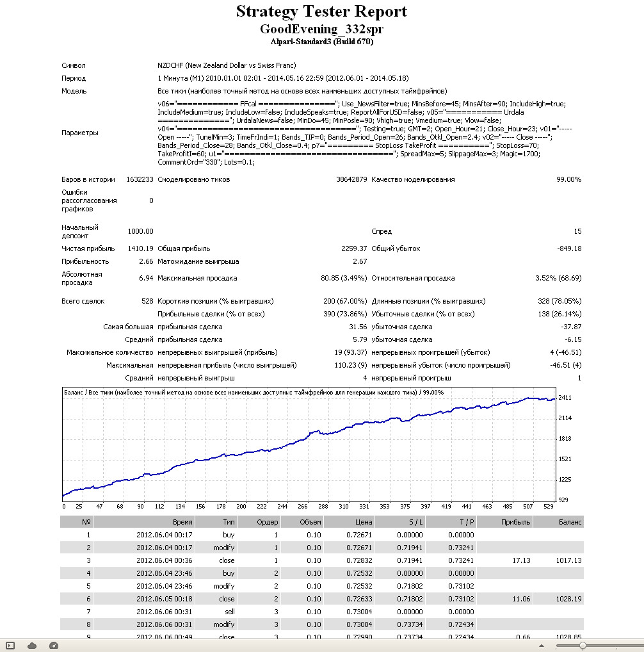Screen dimensions: 644x652
Task: Click the cloud icon in status bar
Action: click(32, 646)
